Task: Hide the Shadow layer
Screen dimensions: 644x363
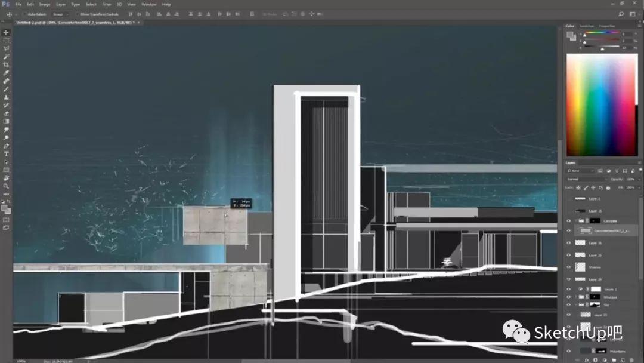Action: 569,267
